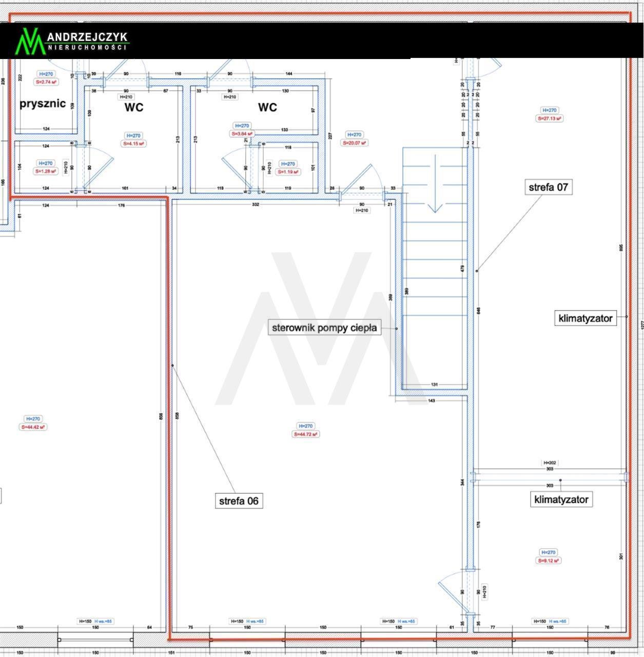This screenshot has width=644, height=657.
Task: Click the 'klimatyzator' label pointing to the outer wall
Action: 585,318
